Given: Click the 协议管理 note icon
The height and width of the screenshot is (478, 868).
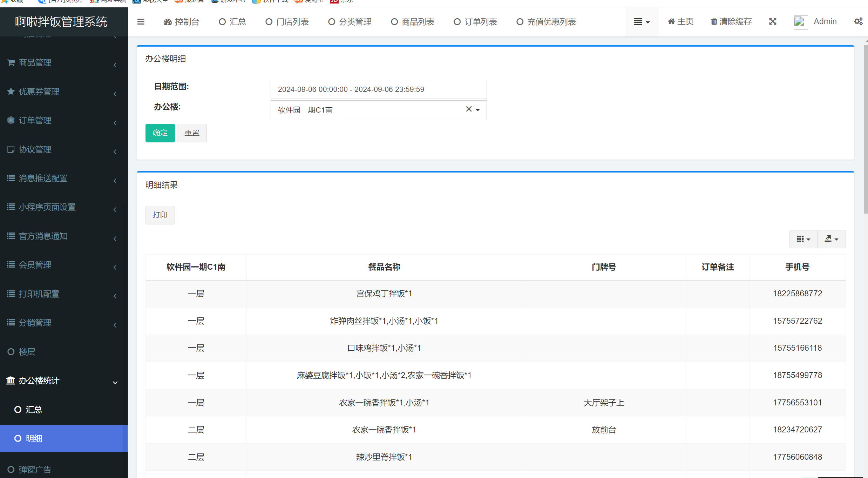Looking at the screenshot, I should click(x=11, y=149).
